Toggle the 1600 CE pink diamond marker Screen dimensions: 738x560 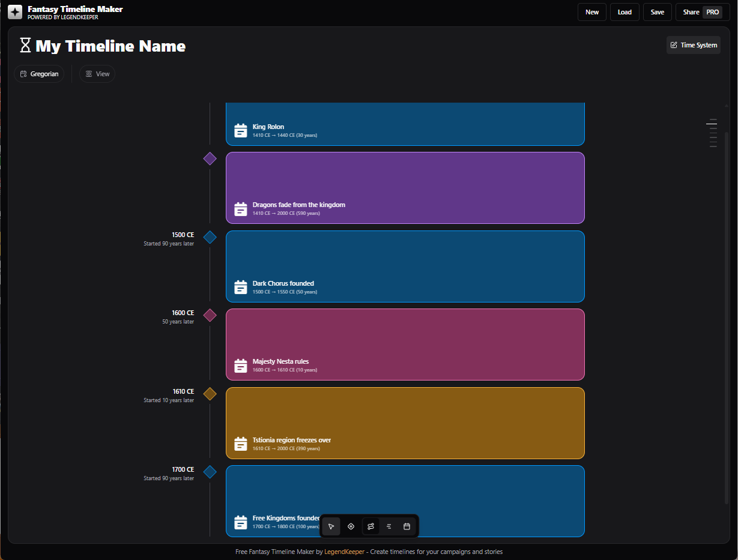tap(210, 315)
